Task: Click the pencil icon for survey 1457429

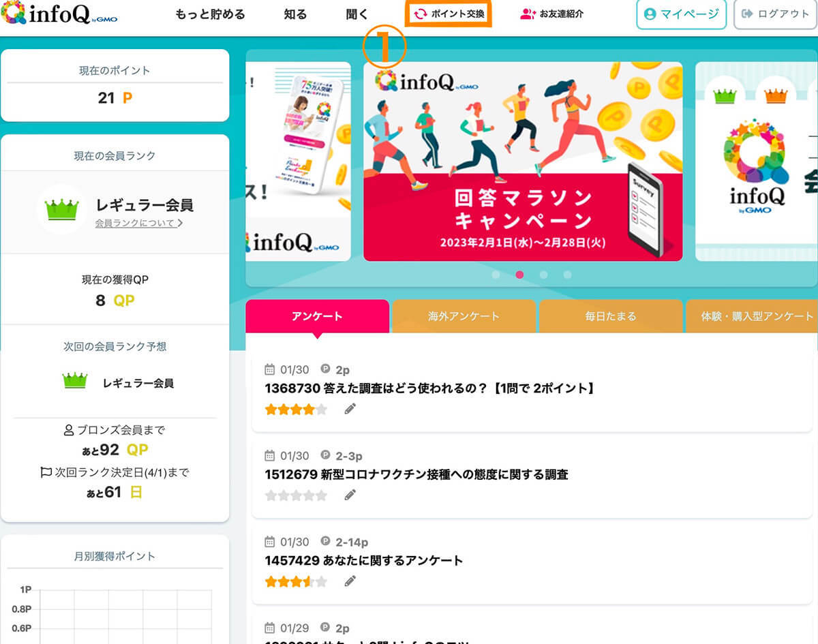Action: [350, 581]
